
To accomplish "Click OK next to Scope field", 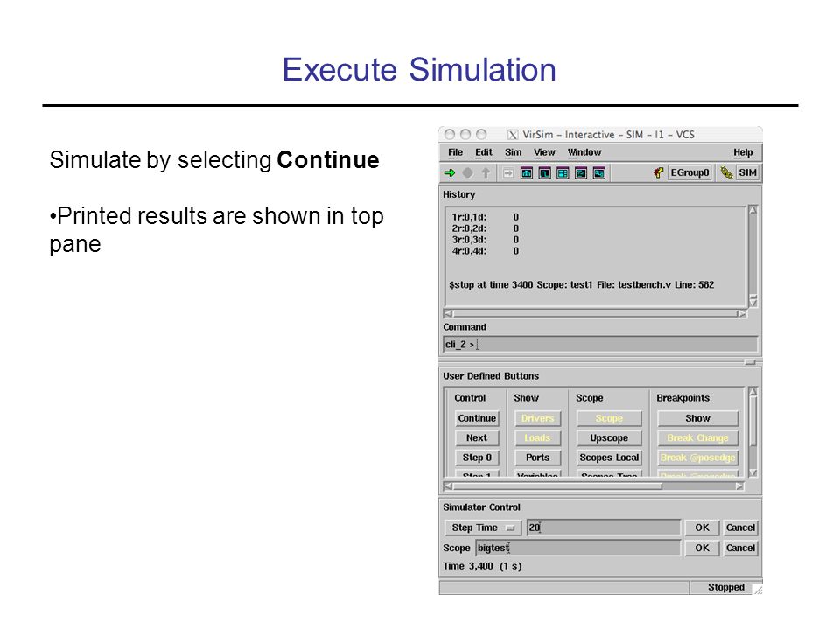I will point(702,548).
